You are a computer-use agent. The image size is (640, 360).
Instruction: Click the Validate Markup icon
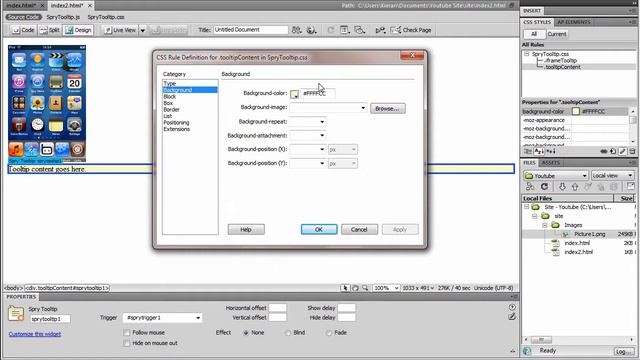(x=380, y=30)
